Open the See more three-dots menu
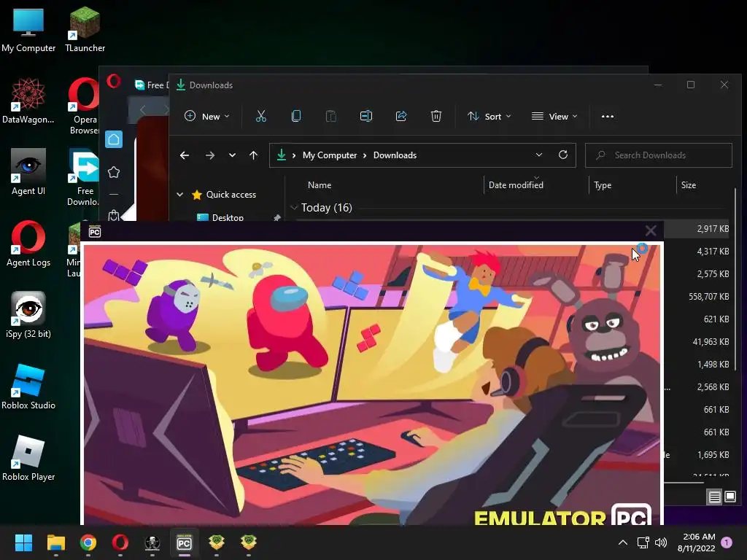The image size is (747, 560). (608, 116)
